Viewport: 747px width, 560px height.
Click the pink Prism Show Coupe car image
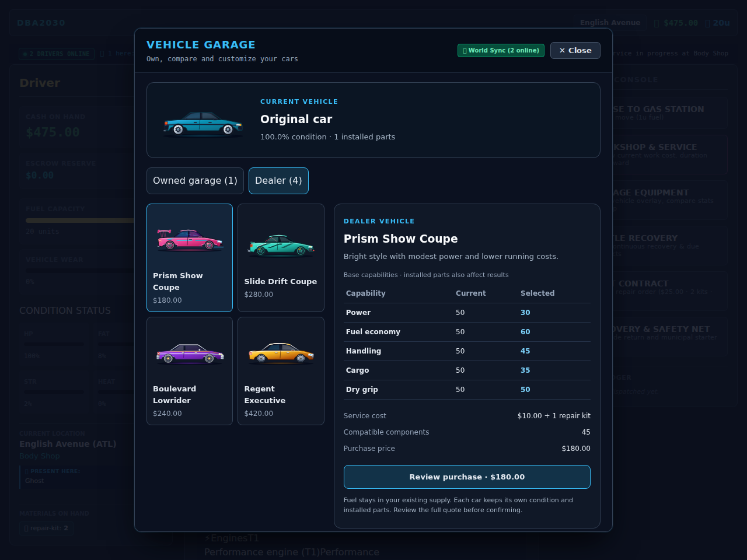190,240
